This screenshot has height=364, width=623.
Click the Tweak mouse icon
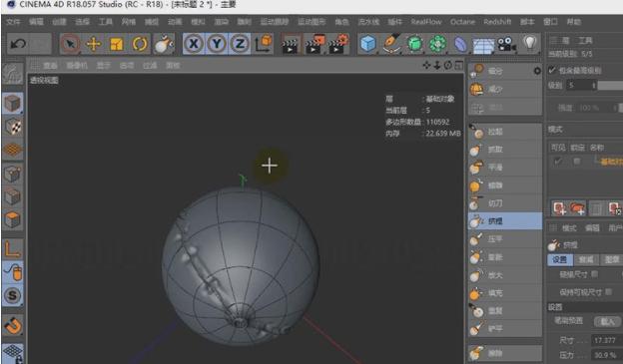[x=12, y=272]
